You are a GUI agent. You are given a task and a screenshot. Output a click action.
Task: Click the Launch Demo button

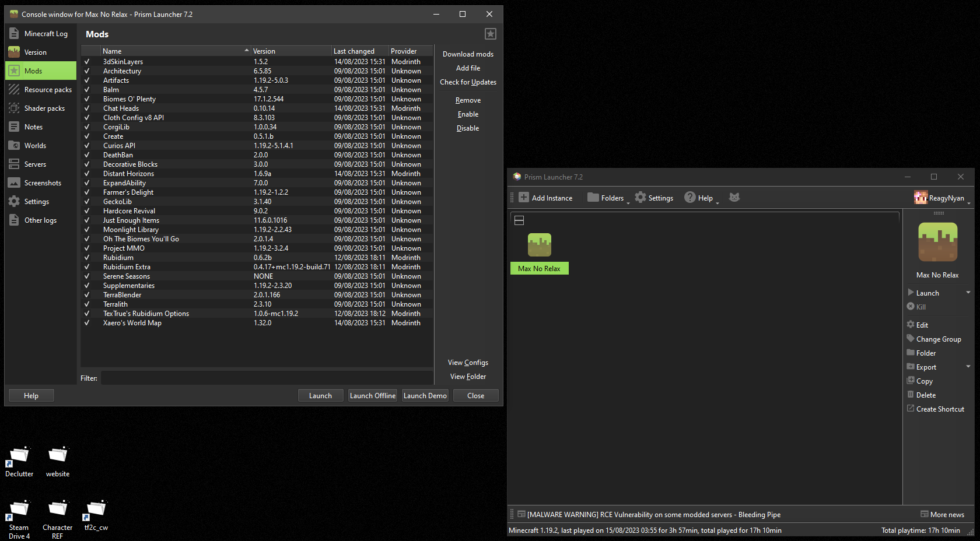(x=425, y=396)
